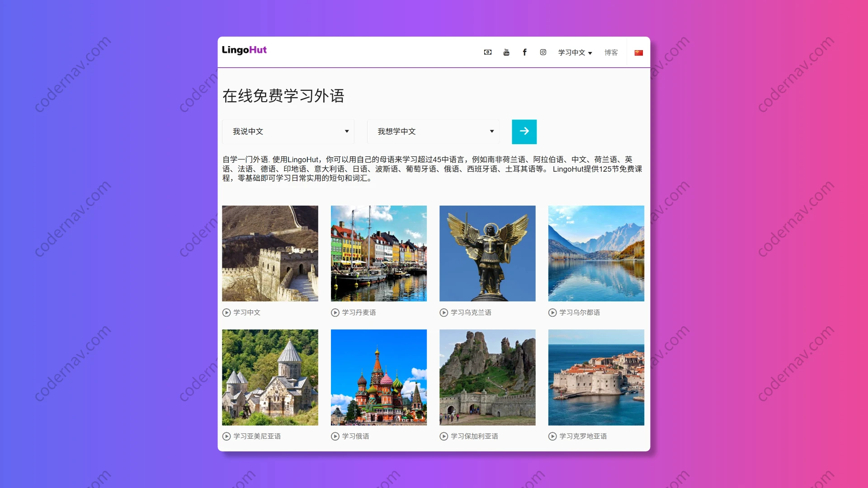Click play icon next to 学习丹麦语

pos(335,313)
